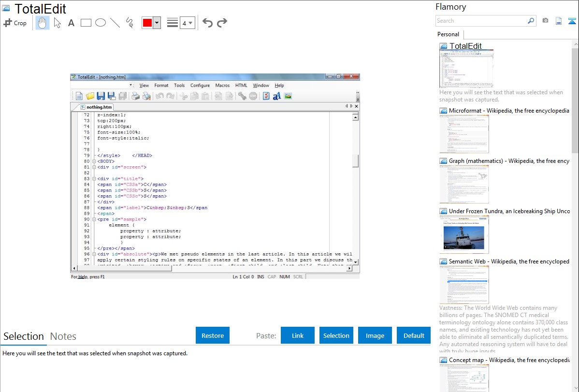This screenshot has height=392, width=579.
Task: Click the camera capture snapshot icon
Action: click(545, 21)
